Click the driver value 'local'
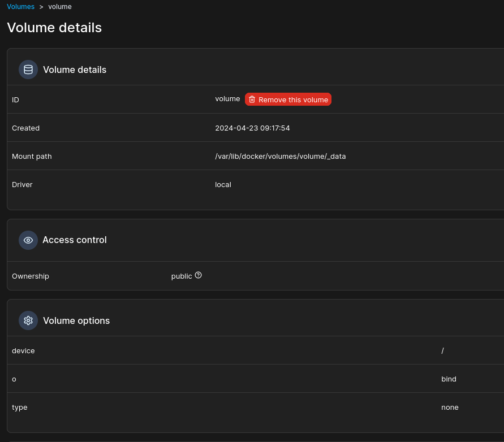504x442 pixels. pos(223,185)
